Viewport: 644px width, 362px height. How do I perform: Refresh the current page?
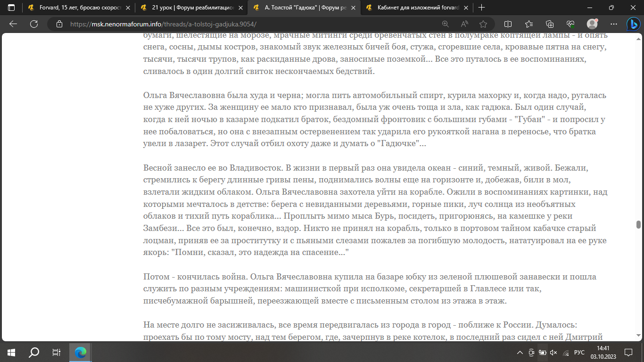[x=33, y=24]
